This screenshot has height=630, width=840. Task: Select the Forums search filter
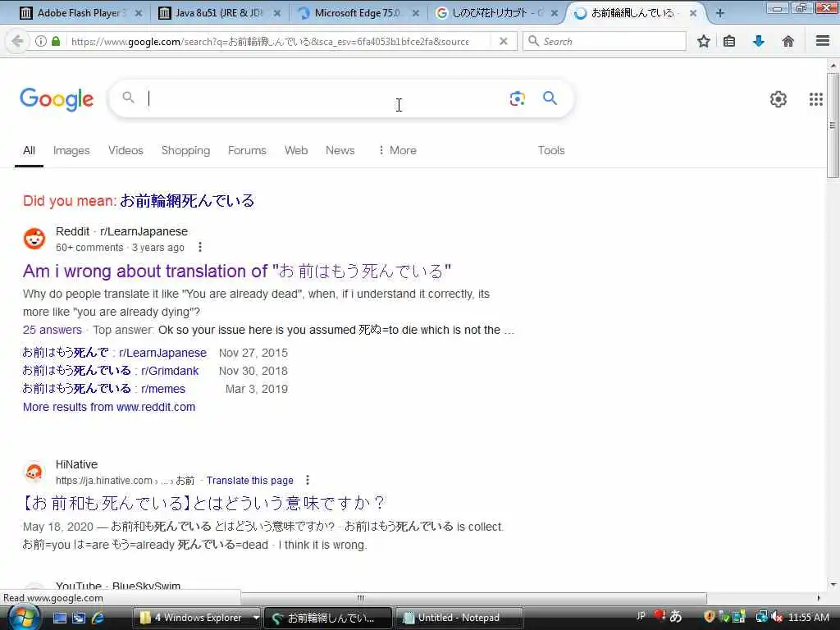(x=247, y=151)
